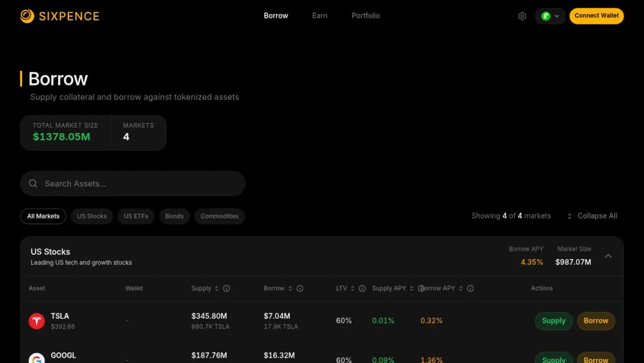
Task: Click Supply button in the GOOGL row
Action: click(x=553, y=358)
